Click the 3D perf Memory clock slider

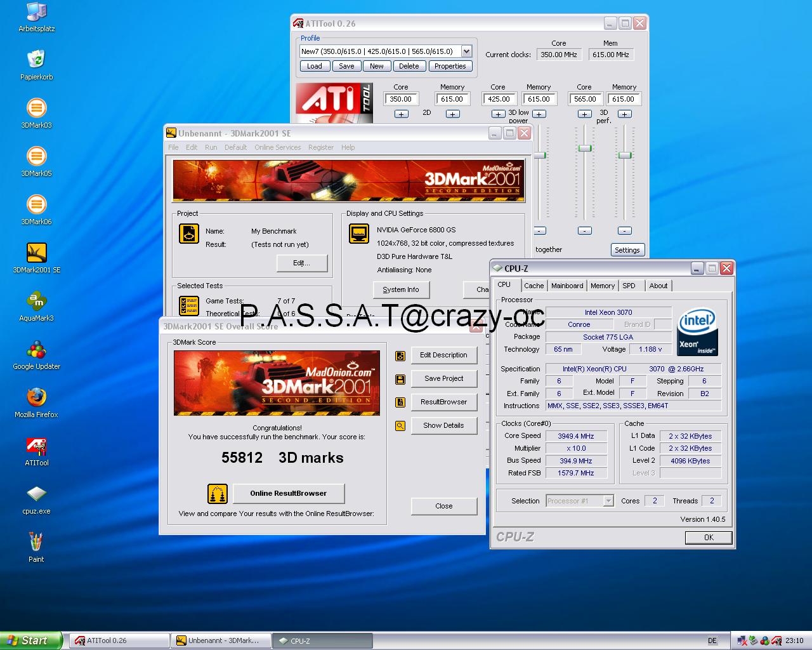(x=625, y=155)
